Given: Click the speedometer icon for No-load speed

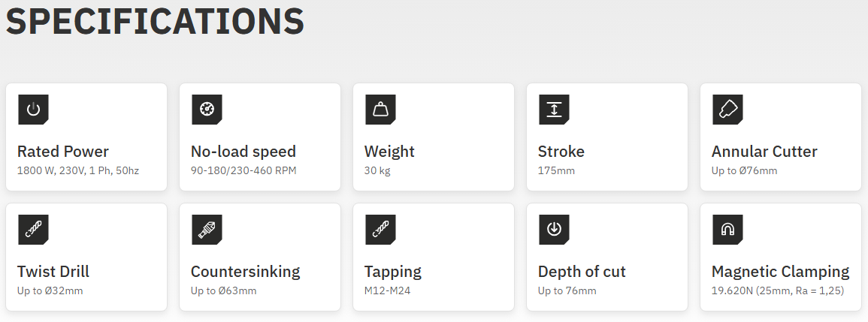Looking at the screenshot, I should pos(206,110).
